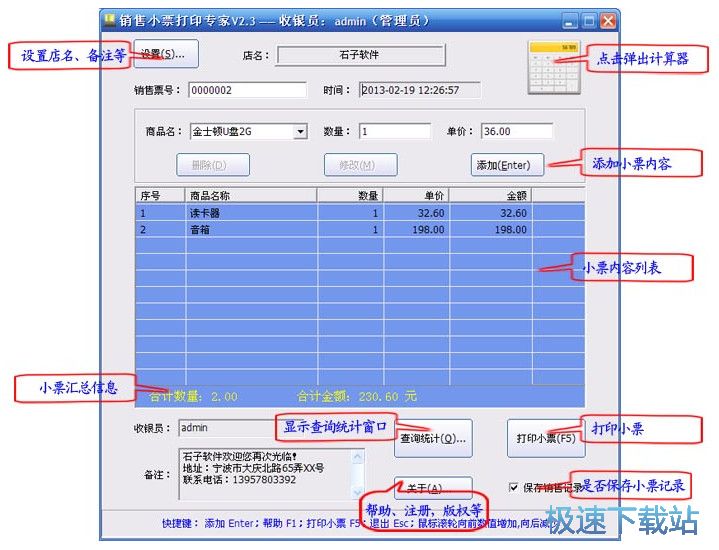Click into the 备注 text area
The width and height of the screenshot is (719, 550).
pos(266,474)
